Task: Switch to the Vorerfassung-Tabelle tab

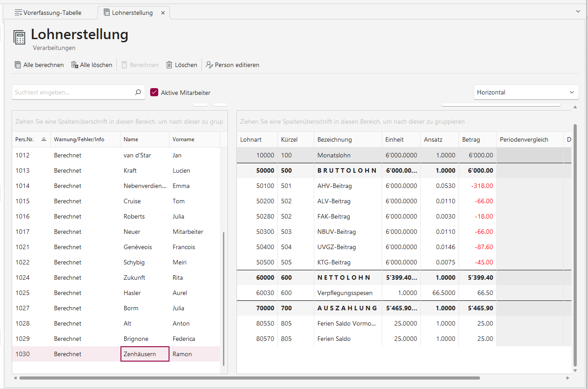Action: [52, 13]
